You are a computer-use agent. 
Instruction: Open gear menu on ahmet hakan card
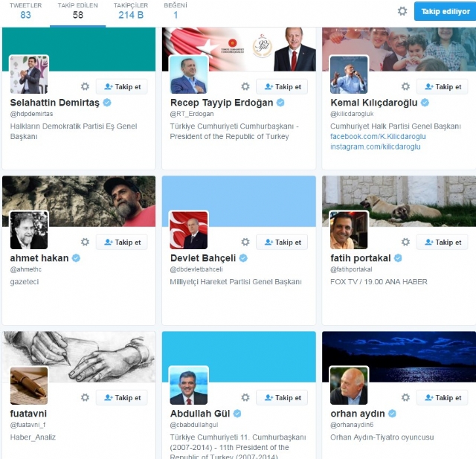tap(85, 242)
